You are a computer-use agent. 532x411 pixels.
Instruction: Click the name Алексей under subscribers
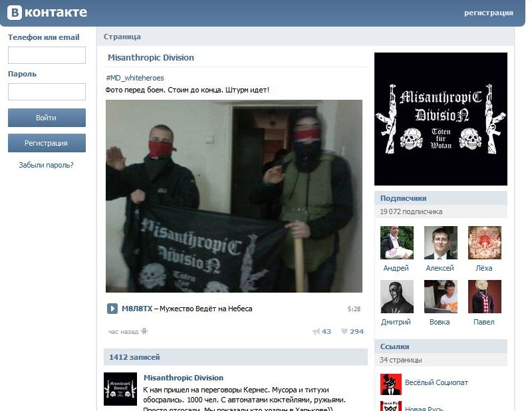point(440,268)
